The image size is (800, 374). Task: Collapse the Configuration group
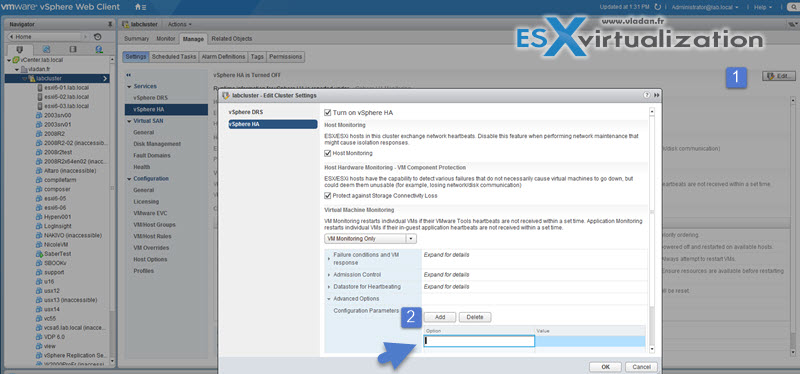129,179
